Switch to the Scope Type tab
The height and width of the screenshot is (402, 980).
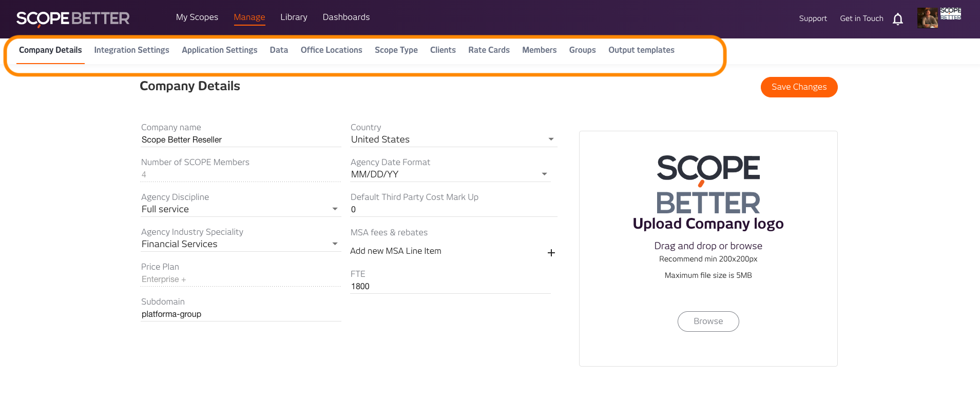click(396, 50)
